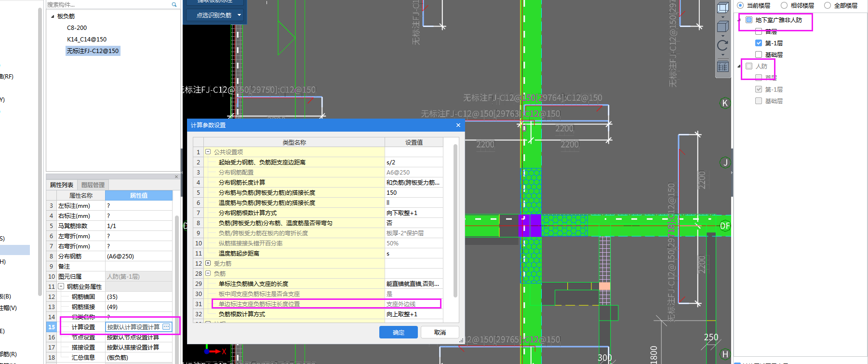
Task: Click the 属性名称 column header
Action: tap(81, 195)
